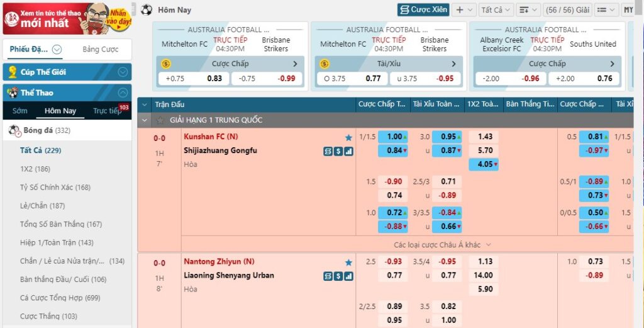Select Hiệp 1/Toàn Trận (143)

point(57,242)
